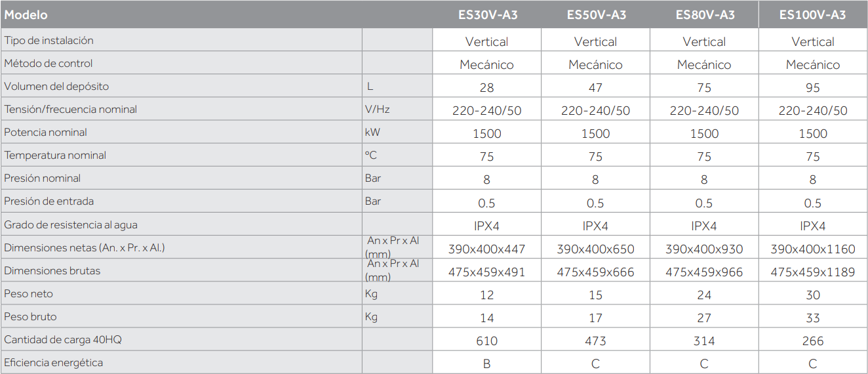This screenshot has height=374, width=868.
Task: Click the Potencia nominal row label
Action: pos(45,133)
